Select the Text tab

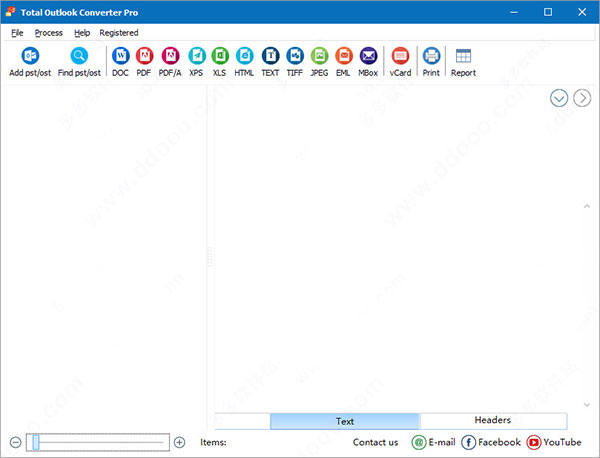pos(344,421)
